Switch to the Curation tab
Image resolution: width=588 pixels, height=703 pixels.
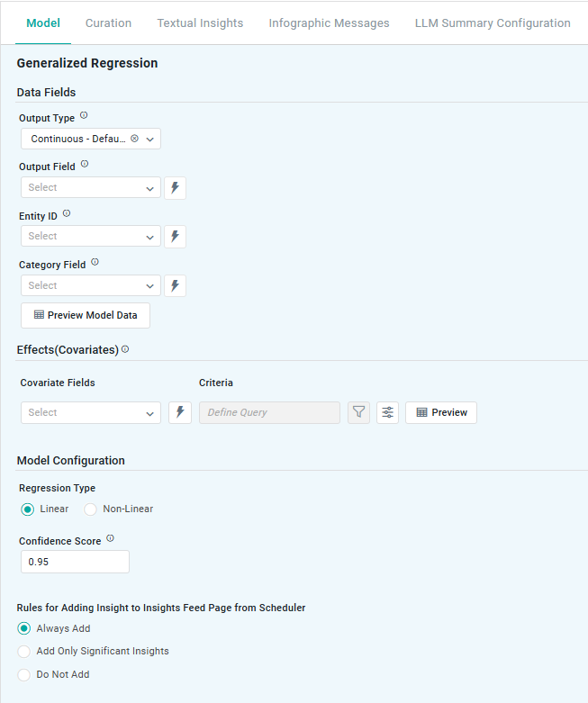pyautogui.click(x=108, y=23)
